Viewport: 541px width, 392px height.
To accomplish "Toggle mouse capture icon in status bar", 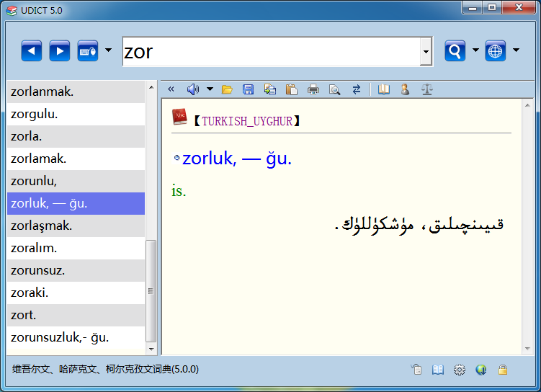I will point(416,370).
